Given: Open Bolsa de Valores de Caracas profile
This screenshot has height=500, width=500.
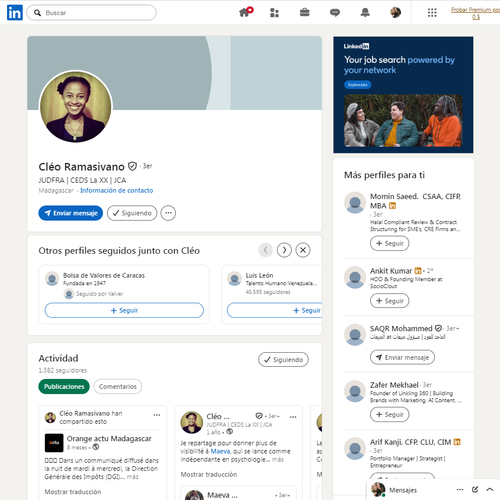Looking at the screenshot, I should tap(104, 275).
